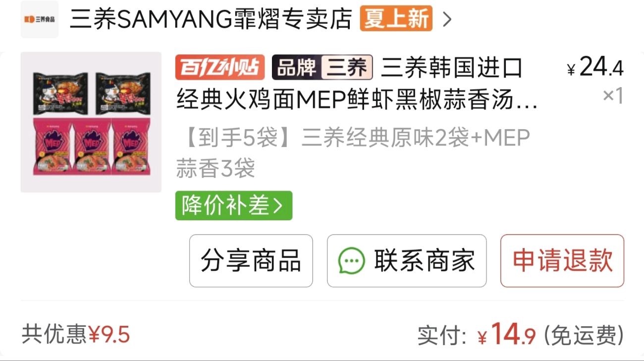Contact the seller via 联系商家
This screenshot has height=361, width=644.
click(407, 261)
